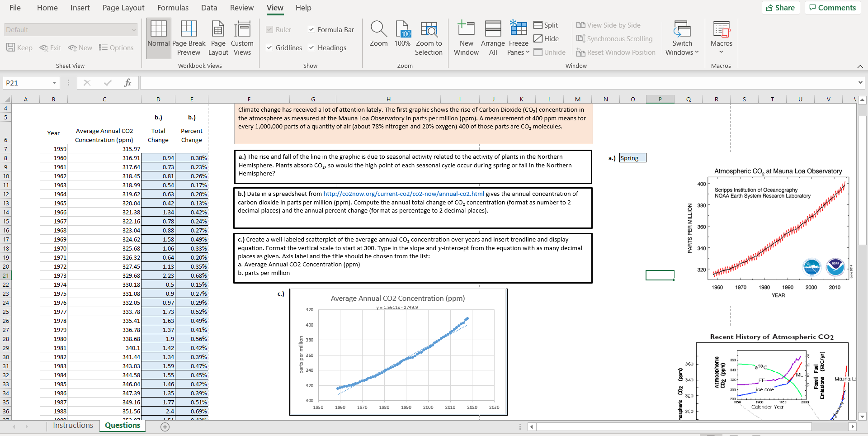
Task: Disable the Formula Bar checkbox
Action: 311,29
